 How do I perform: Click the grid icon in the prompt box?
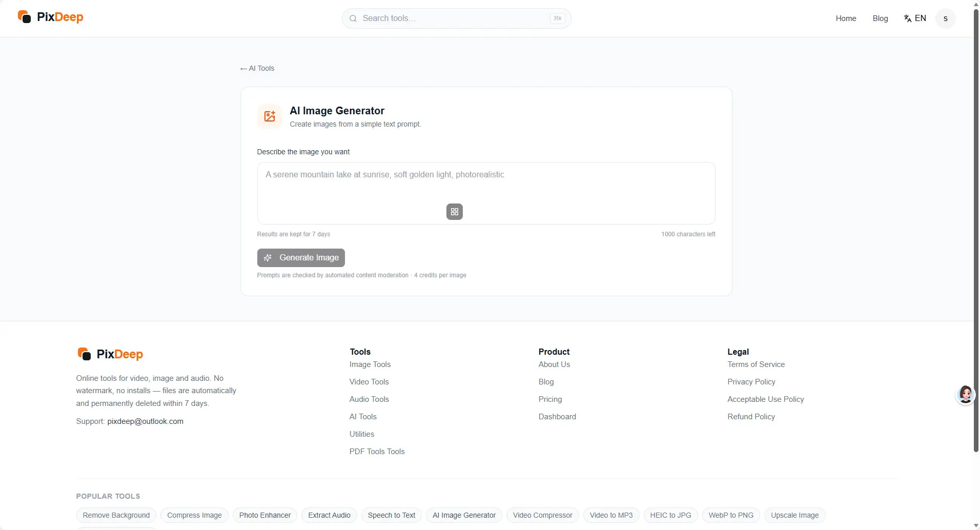click(x=455, y=212)
